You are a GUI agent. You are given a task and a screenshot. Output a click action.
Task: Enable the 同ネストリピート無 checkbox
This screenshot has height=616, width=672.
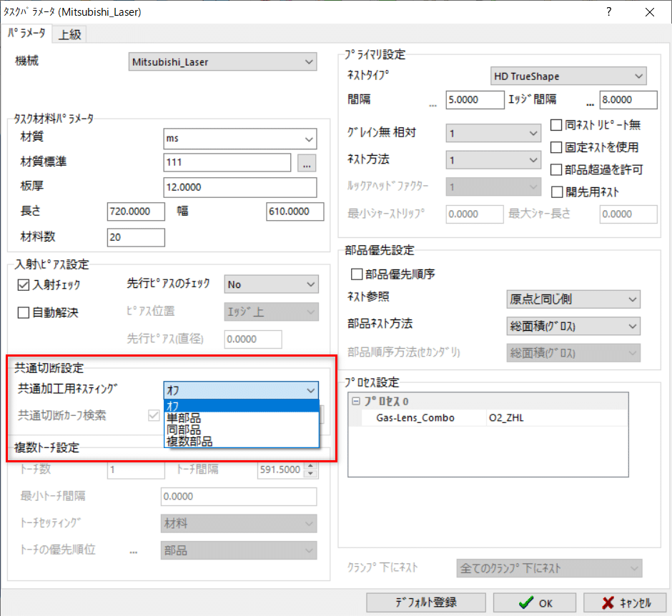click(x=556, y=125)
